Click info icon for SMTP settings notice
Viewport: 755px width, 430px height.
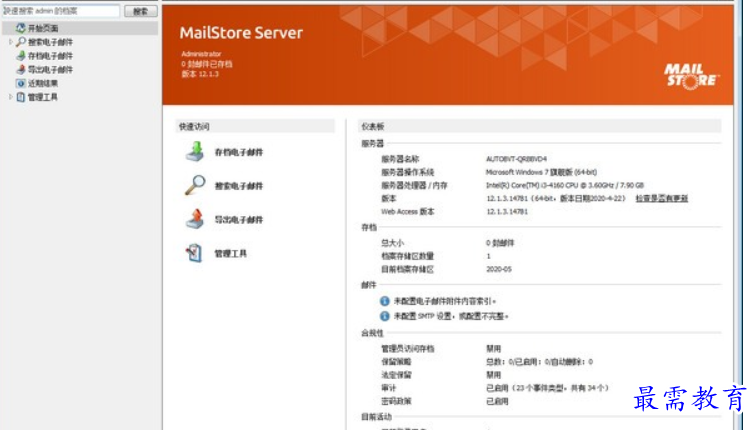[384, 316]
